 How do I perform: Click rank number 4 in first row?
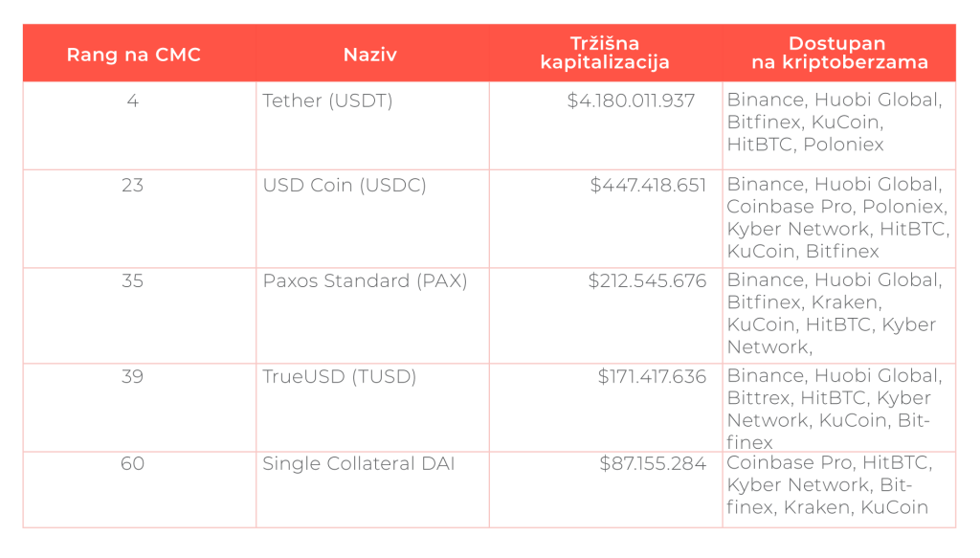[x=132, y=100]
